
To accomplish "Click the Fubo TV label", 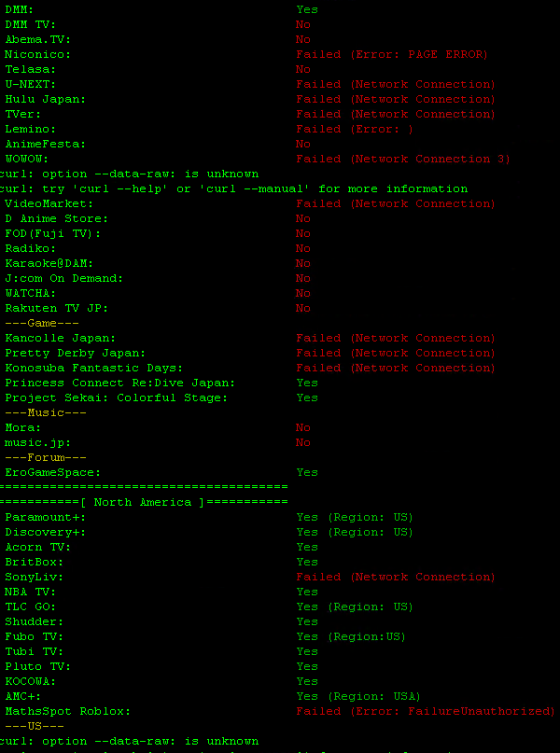I will click(x=35, y=636).
